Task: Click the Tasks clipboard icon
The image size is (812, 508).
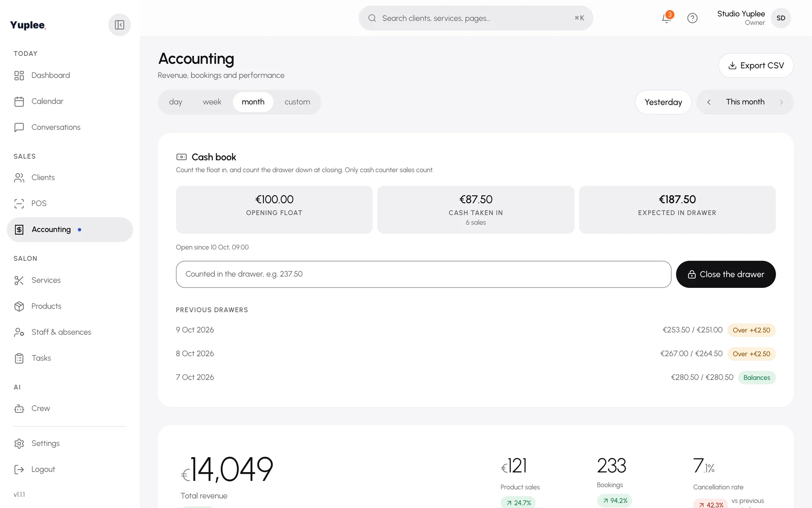Action: pyautogui.click(x=19, y=358)
